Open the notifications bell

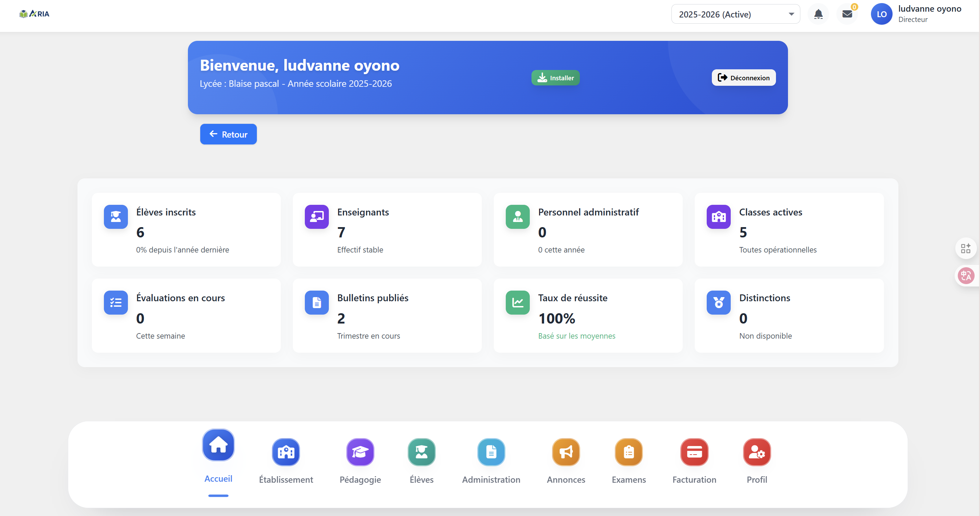pyautogui.click(x=818, y=14)
